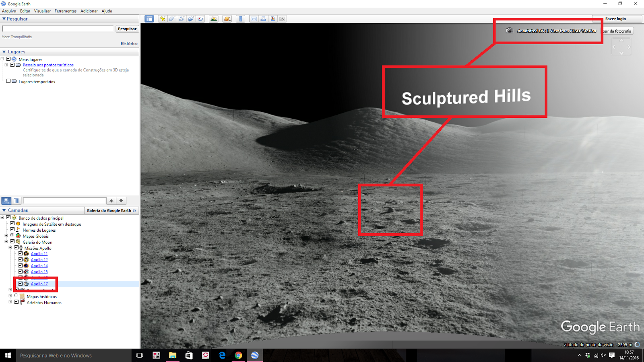Record a tour with the camera icon
Screen dimensions: 644x362
pyautogui.click(x=200, y=19)
